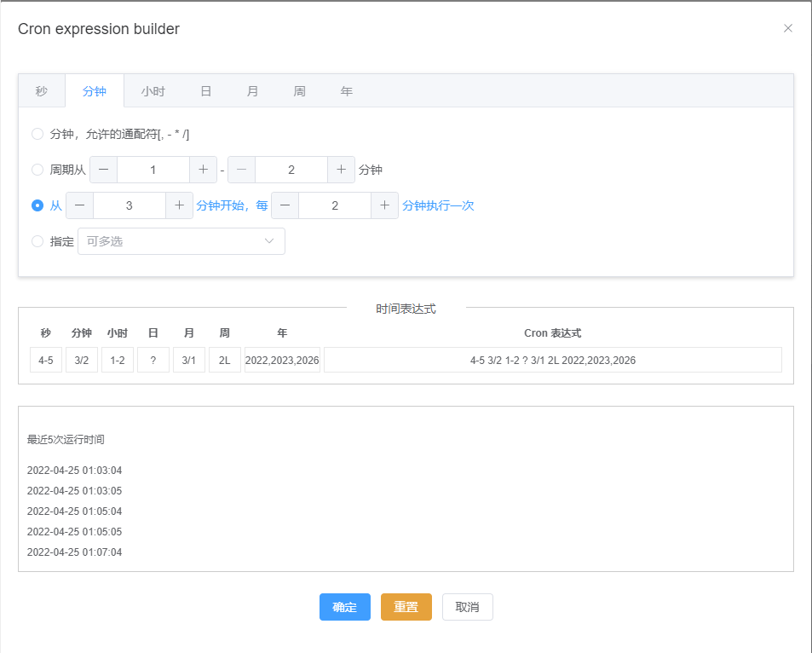Image resolution: width=812 pixels, height=653 pixels.
Task: Open the 可多选 dropdown
Action: pos(181,241)
